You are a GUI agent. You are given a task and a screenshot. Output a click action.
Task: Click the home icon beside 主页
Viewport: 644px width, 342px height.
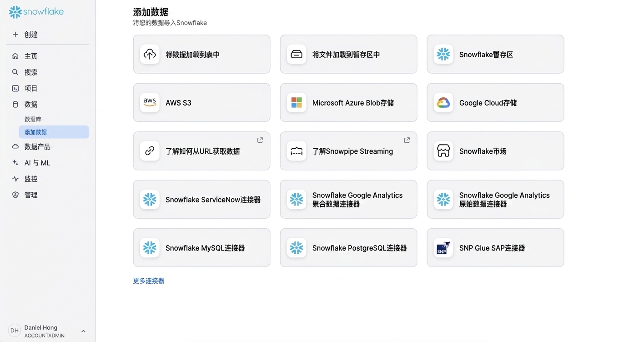(15, 56)
